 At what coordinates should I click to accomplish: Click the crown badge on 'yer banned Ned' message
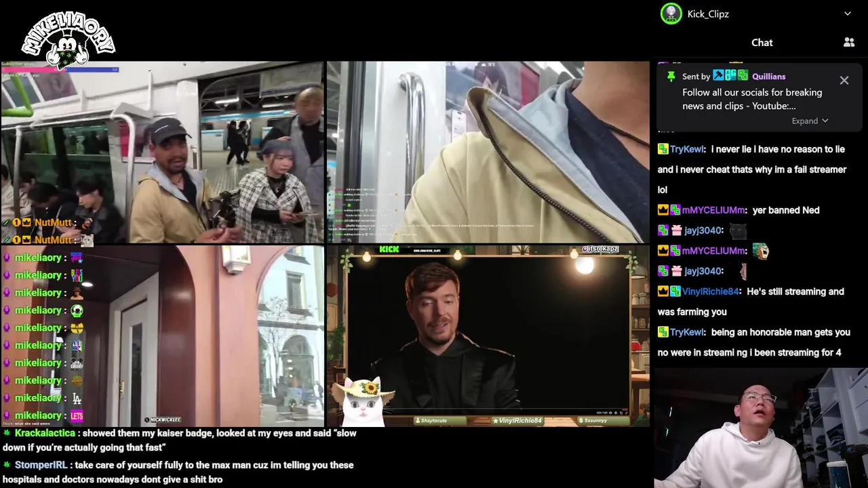point(663,210)
